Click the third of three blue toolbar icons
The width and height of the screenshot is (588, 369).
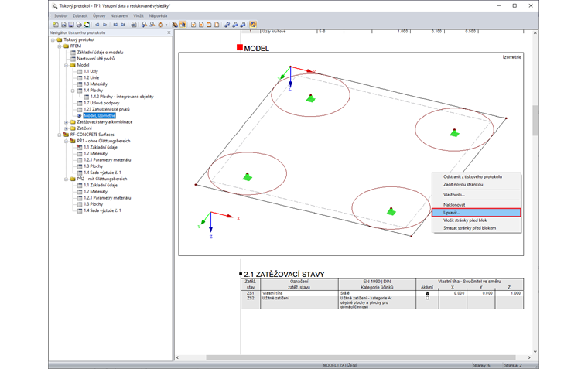coord(243,25)
